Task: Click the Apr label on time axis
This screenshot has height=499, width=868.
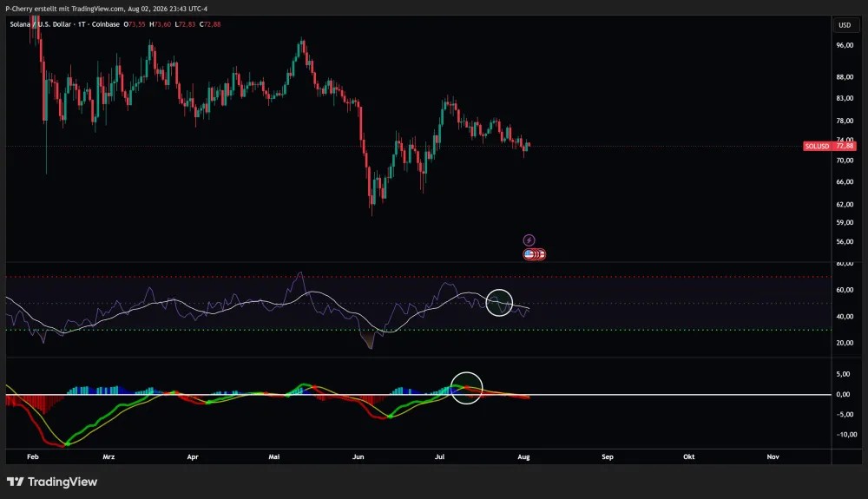Action: 193,457
